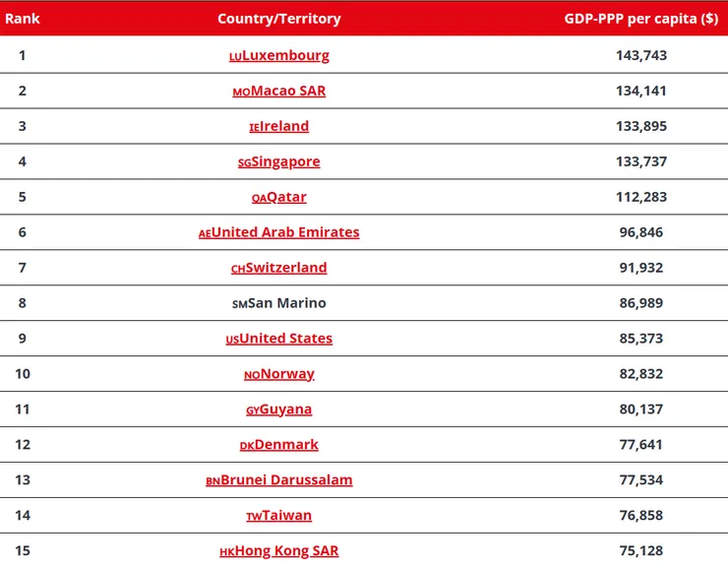Viewport: 728px width, 567px height.
Task: Open the Guyana link
Action: [x=279, y=409]
